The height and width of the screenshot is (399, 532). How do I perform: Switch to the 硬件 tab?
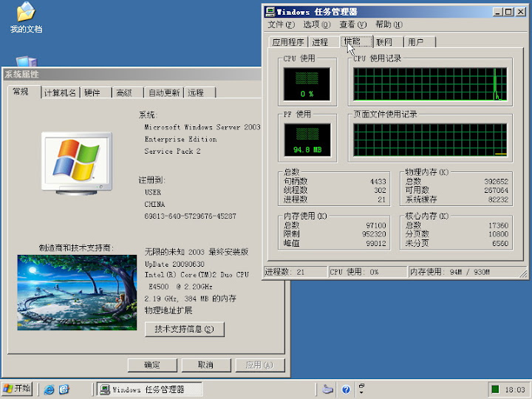click(x=95, y=92)
